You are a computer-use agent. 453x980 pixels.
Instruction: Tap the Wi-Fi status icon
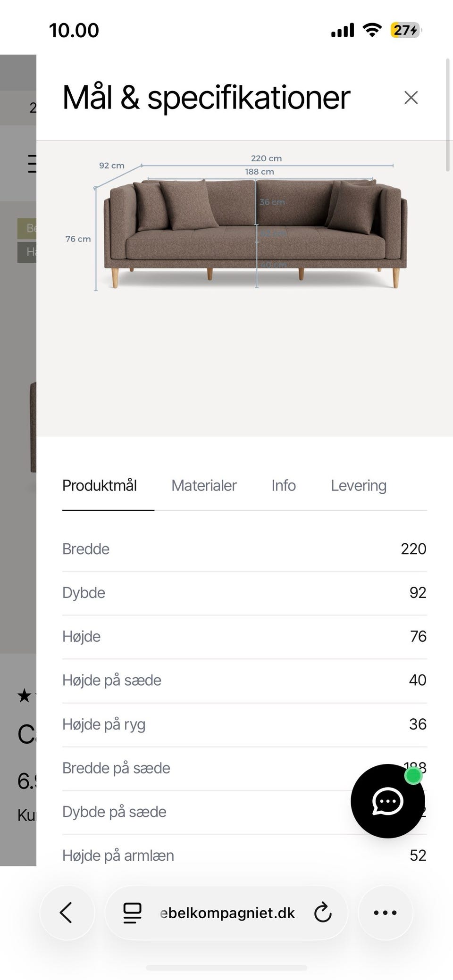372,30
